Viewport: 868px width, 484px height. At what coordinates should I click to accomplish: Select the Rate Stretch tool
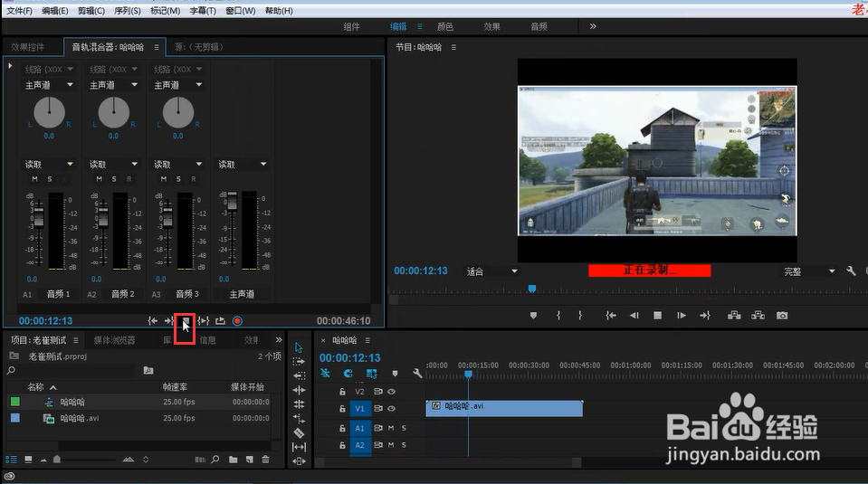pyautogui.click(x=299, y=419)
